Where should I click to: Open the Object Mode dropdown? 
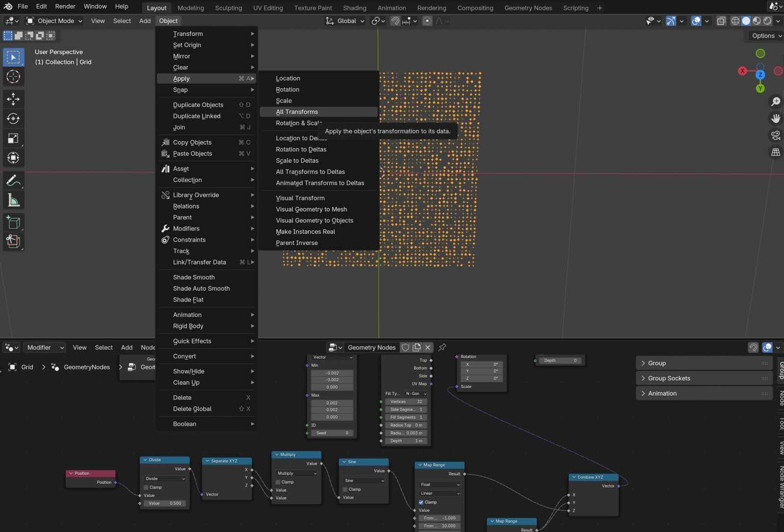(54, 21)
